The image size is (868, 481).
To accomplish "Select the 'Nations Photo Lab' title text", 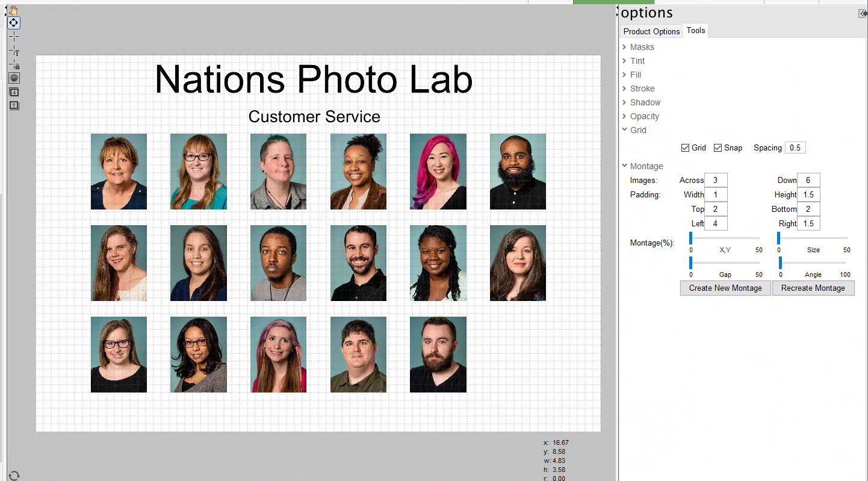I will pyautogui.click(x=314, y=79).
